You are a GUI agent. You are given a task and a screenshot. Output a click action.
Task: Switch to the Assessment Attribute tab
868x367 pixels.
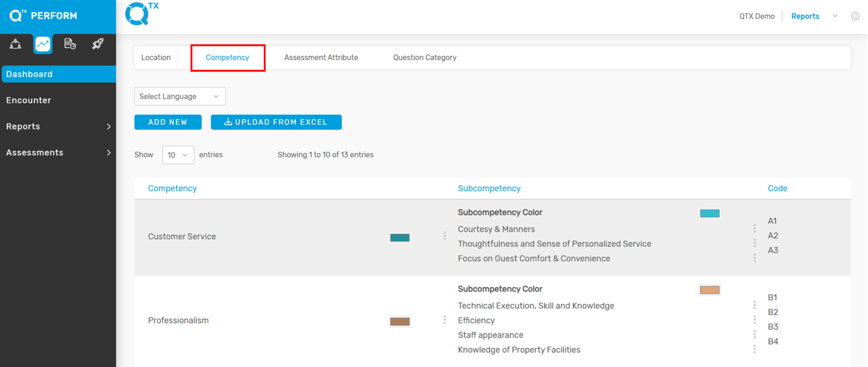point(321,57)
